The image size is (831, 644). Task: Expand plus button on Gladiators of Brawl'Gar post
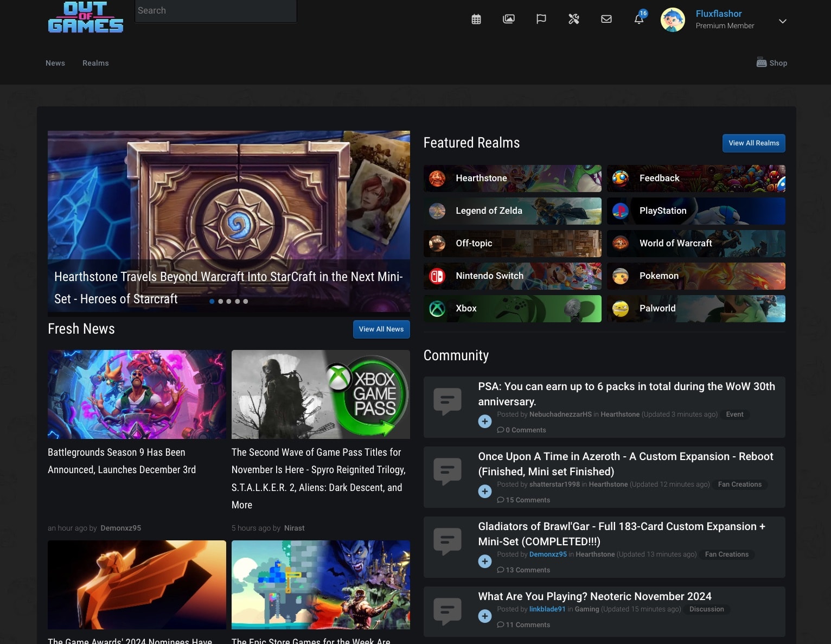(x=485, y=562)
